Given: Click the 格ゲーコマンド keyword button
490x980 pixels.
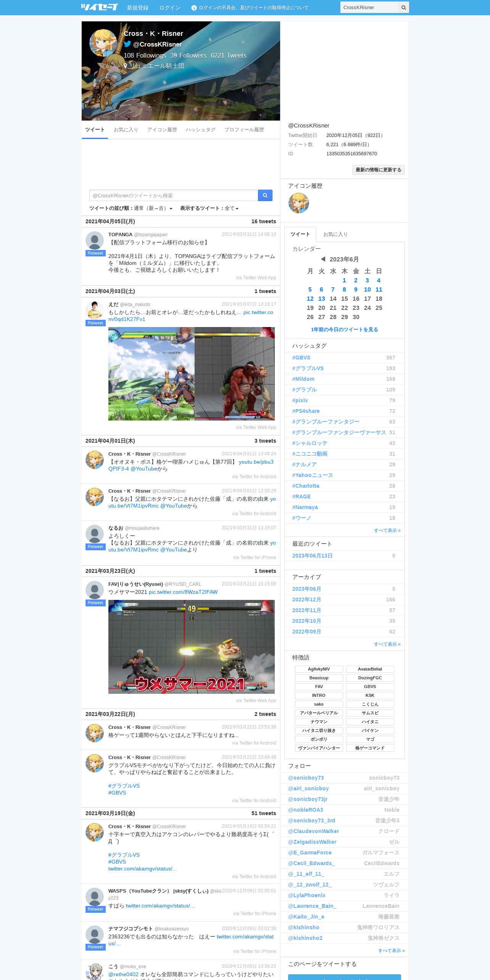Looking at the screenshot, I should tap(370, 748).
